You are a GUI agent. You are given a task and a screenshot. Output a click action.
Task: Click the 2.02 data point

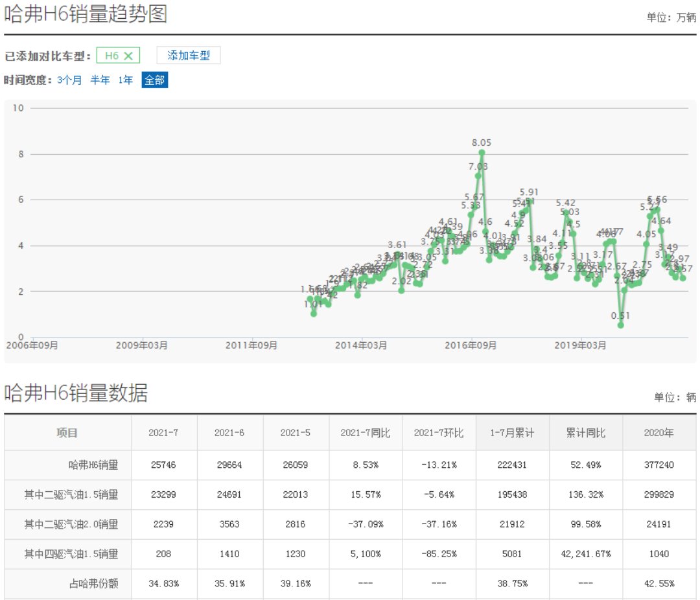point(401,291)
